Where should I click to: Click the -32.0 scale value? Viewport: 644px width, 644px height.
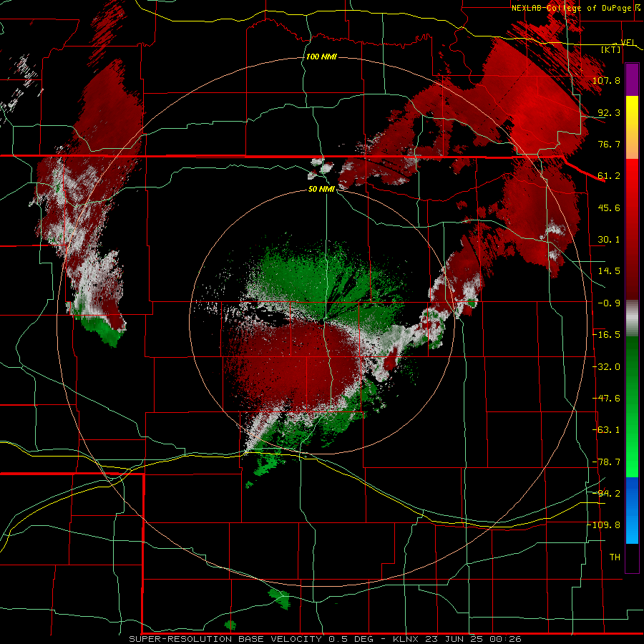pyautogui.click(x=606, y=367)
